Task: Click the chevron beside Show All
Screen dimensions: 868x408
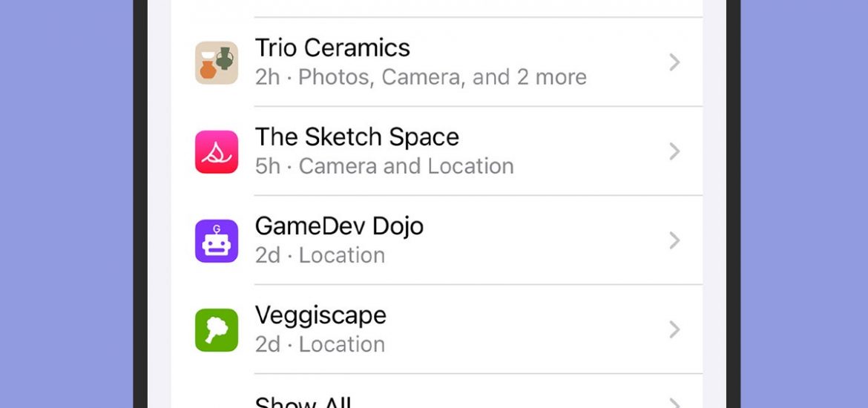Action: tap(674, 403)
